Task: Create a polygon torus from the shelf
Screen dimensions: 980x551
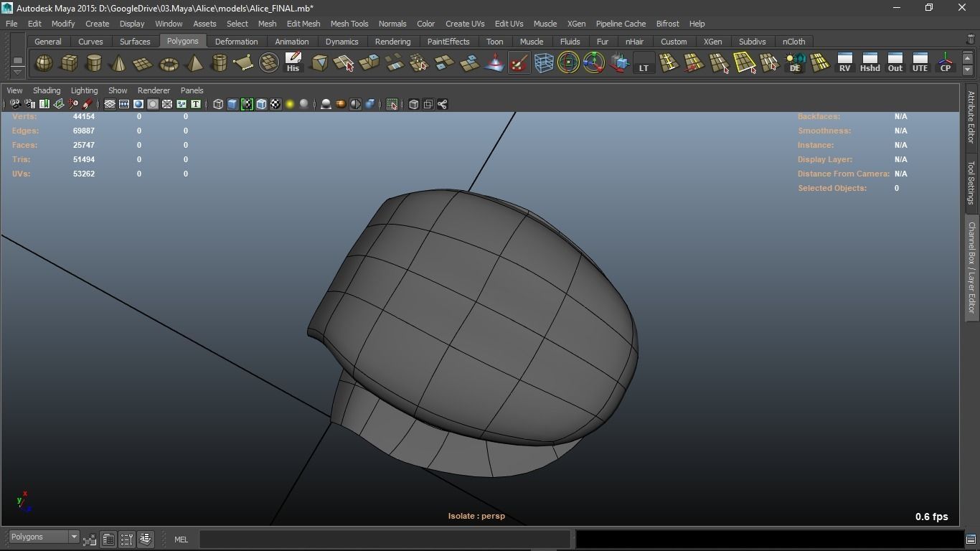Action: tap(169, 63)
